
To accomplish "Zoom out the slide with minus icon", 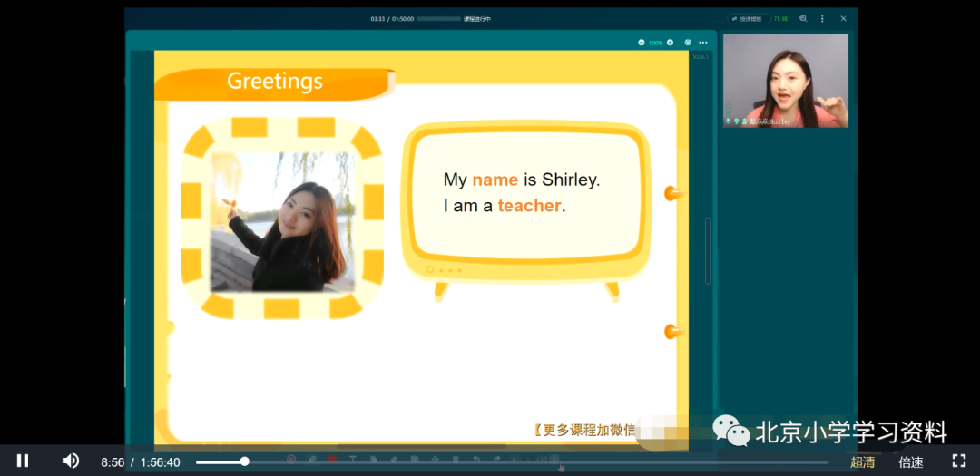I will point(642,43).
